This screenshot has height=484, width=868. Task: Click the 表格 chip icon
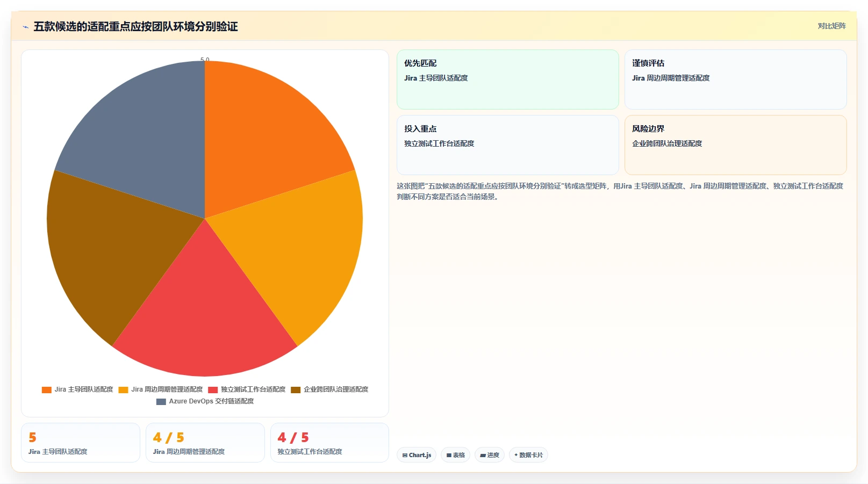pos(449,456)
